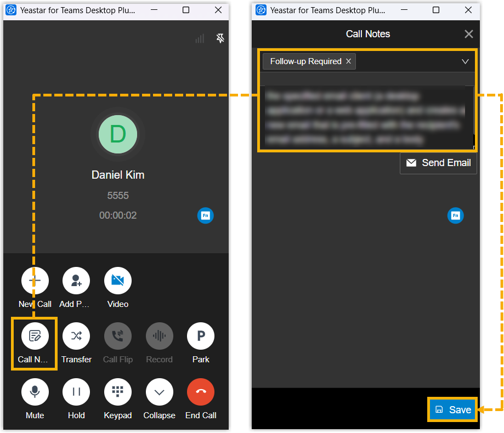The image size is (504, 433).
Task: Unpin the call window with the pin icon
Action: coord(220,38)
